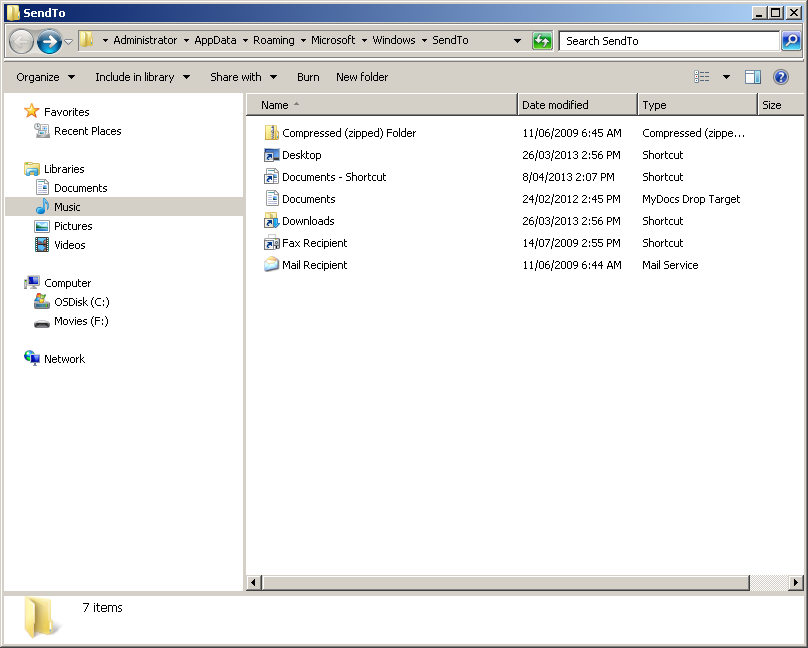
Task: Select the Fax Recipient file name
Action: 314,243
